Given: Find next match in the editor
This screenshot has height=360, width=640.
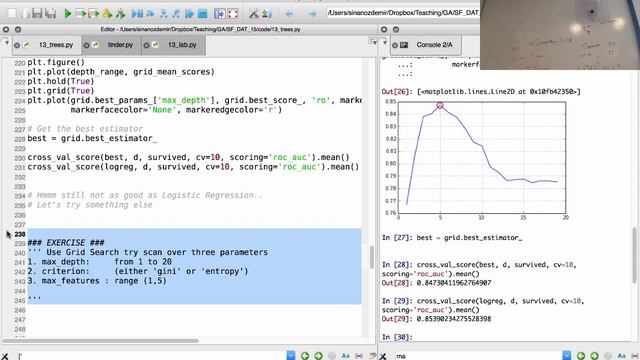Looking at the screenshot, I should click(x=318, y=356).
